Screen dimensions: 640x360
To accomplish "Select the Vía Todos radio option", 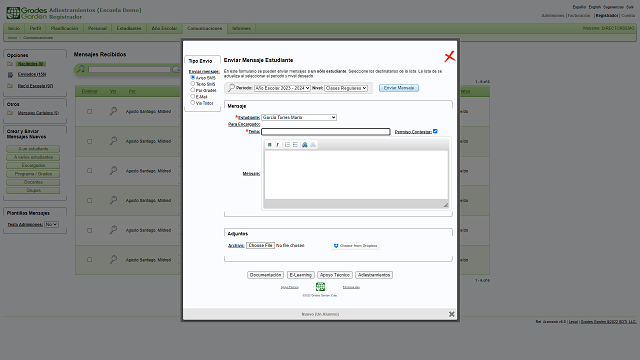I will (193, 103).
